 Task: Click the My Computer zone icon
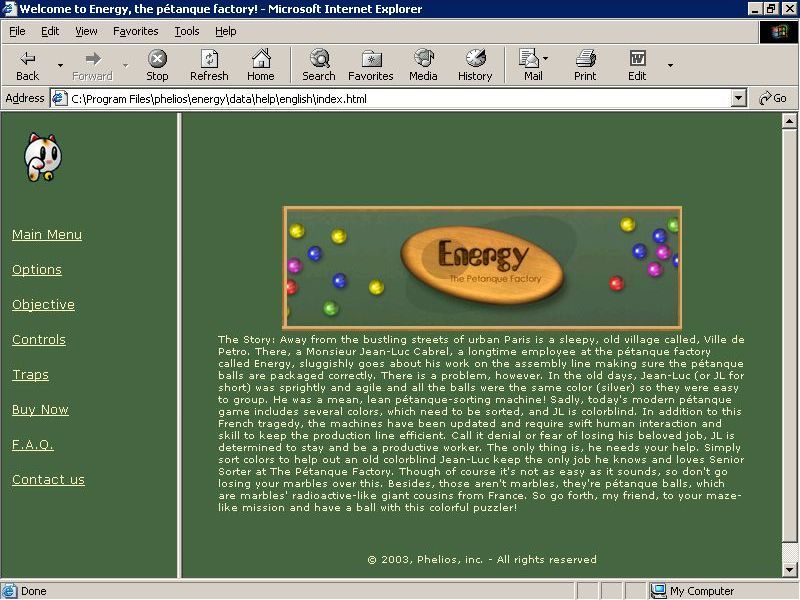click(659, 591)
